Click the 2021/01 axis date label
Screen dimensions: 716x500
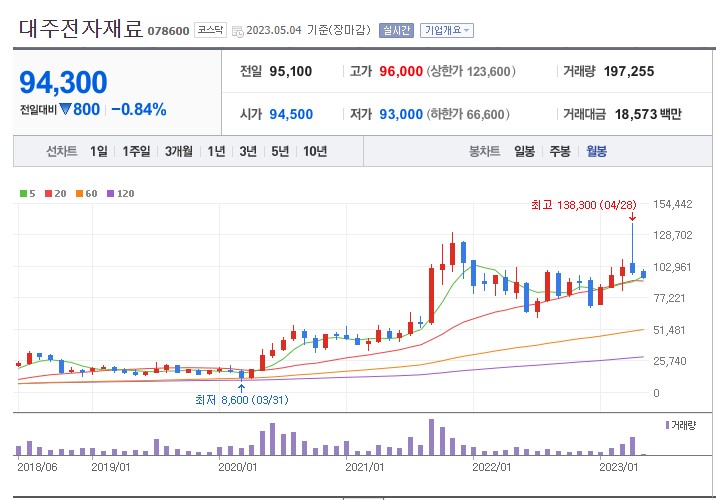pyautogui.click(x=365, y=467)
